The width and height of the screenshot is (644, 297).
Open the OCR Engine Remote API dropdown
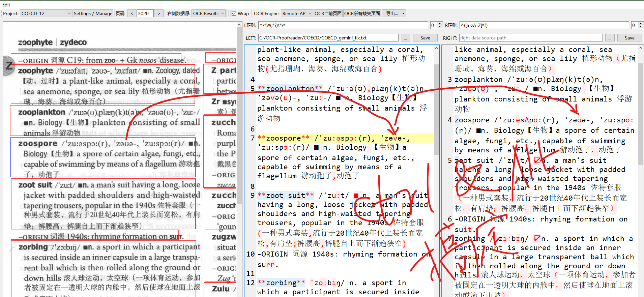click(297, 13)
